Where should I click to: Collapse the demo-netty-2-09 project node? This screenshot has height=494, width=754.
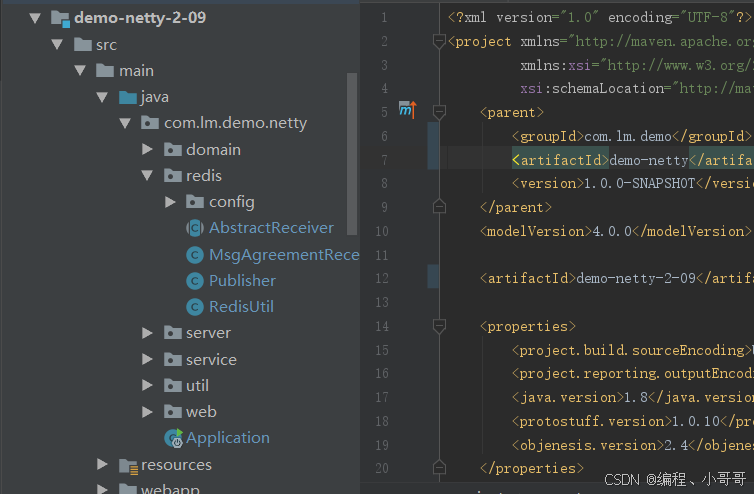[x=35, y=18]
